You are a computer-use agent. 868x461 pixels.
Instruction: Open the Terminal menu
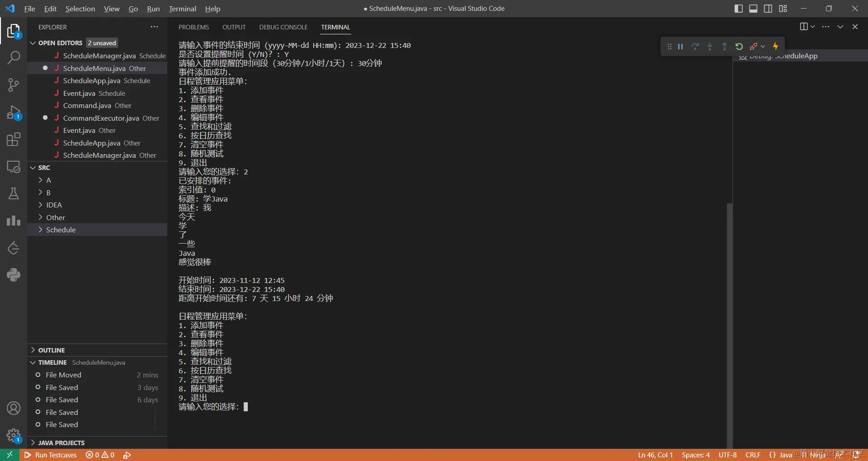coord(182,9)
